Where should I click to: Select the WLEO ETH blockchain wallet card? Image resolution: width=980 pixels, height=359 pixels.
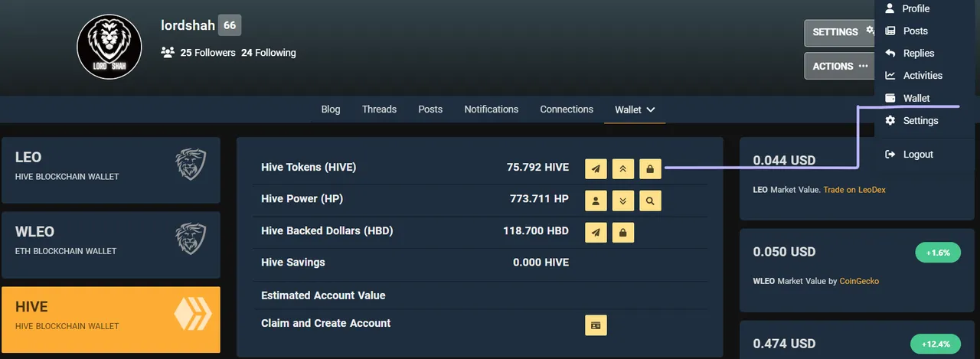coord(111,245)
